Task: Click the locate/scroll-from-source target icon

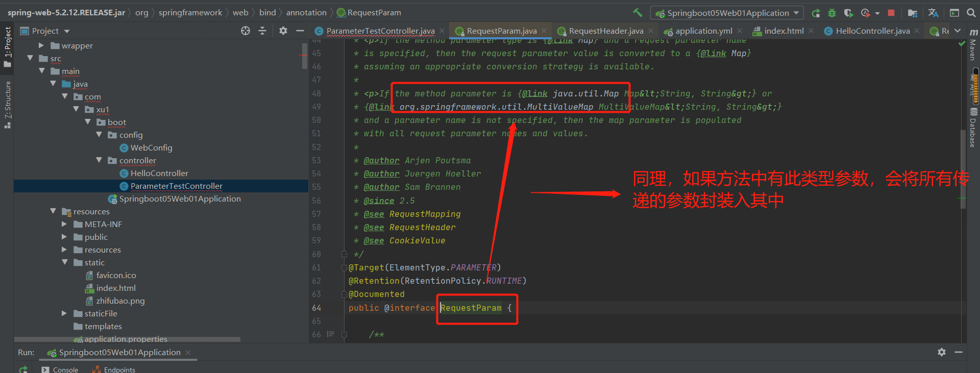Action: click(x=246, y=31)
